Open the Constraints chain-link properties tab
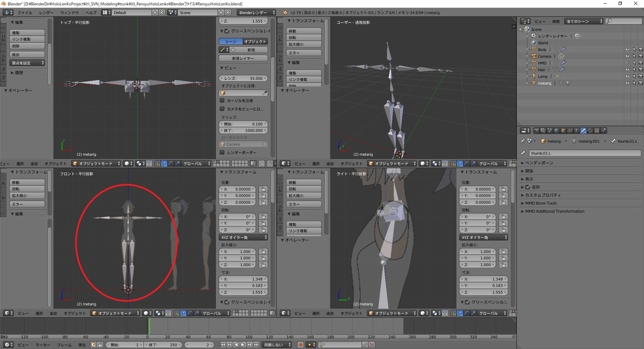 (570, 131)
